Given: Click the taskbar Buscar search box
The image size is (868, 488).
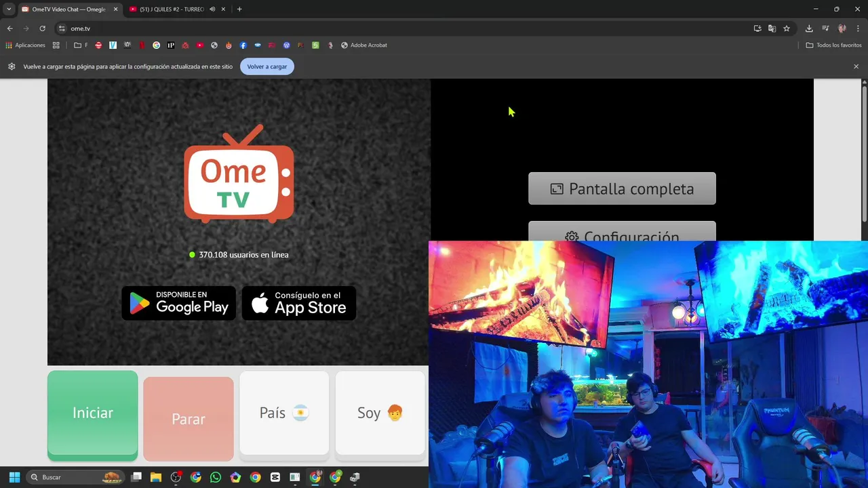Looking at the screenshot, I should (x=75, y=477).
